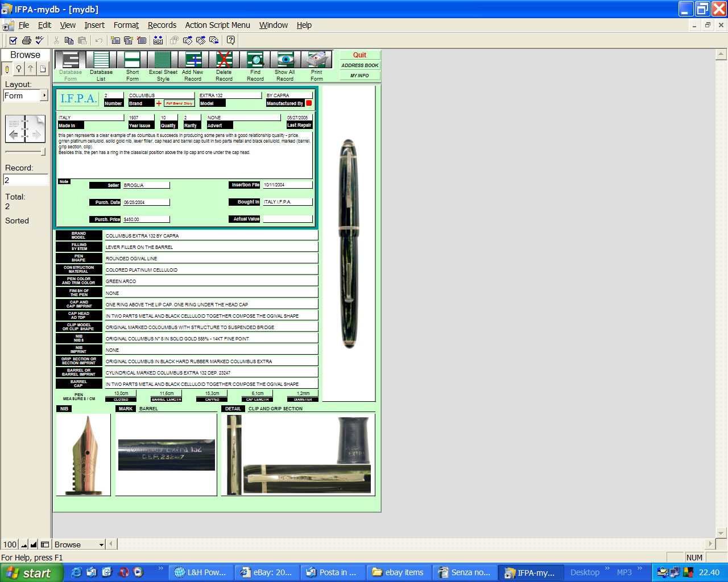Click the help question mark toolbar icon
This screenshot has height=582, width=728.
pos(230,40)
